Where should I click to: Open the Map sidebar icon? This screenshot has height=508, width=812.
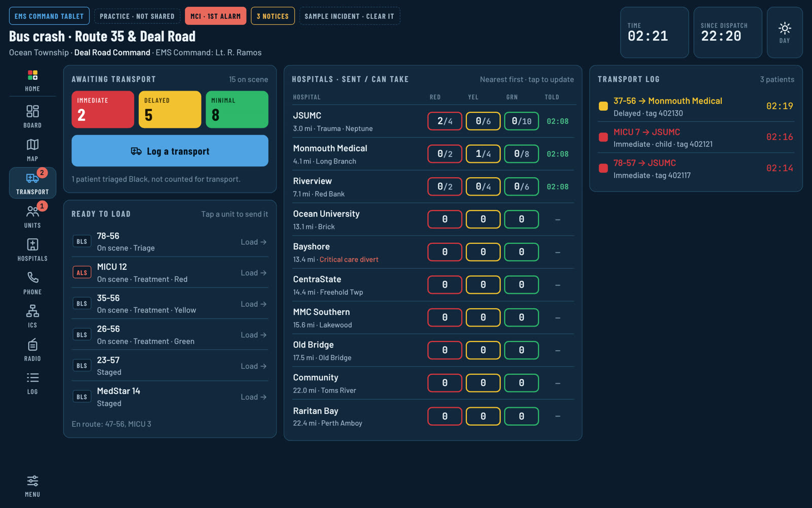point(32,150)
